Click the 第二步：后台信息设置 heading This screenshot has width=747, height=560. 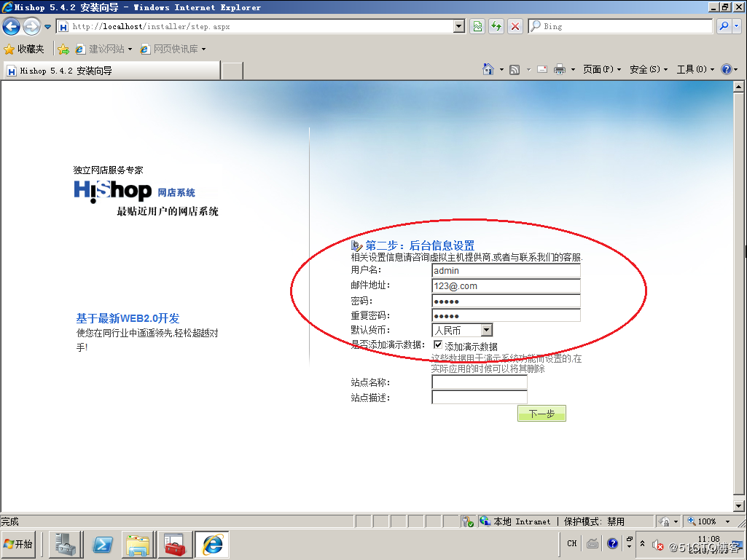[420, 245]
